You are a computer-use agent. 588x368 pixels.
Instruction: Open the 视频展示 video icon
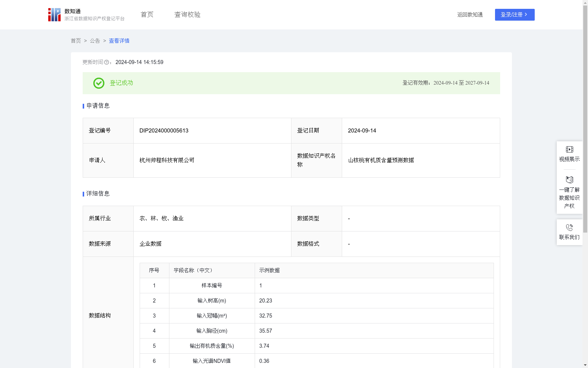coord(569,149)
